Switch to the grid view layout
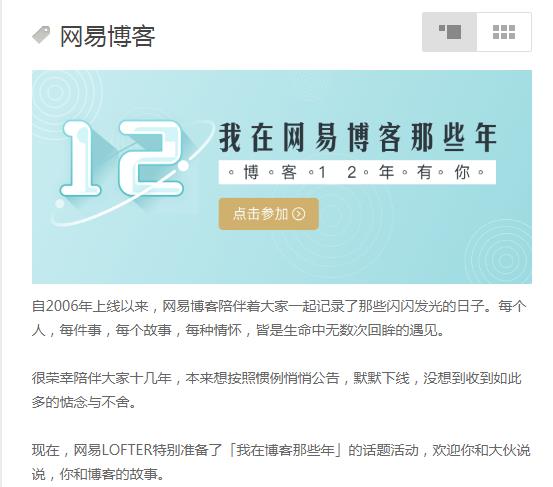This screenshot has height=487, width=553. pyautogui.click(x=504, y=32)
